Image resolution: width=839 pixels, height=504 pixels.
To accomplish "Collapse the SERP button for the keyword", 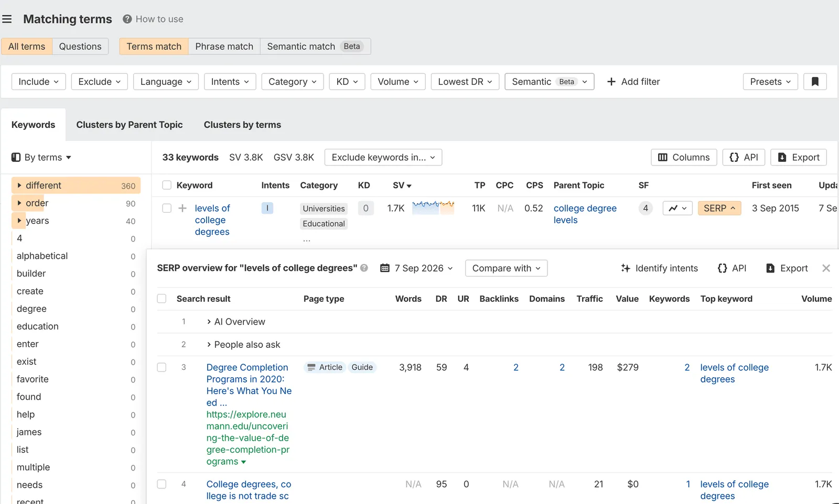I will click(719, 209).
